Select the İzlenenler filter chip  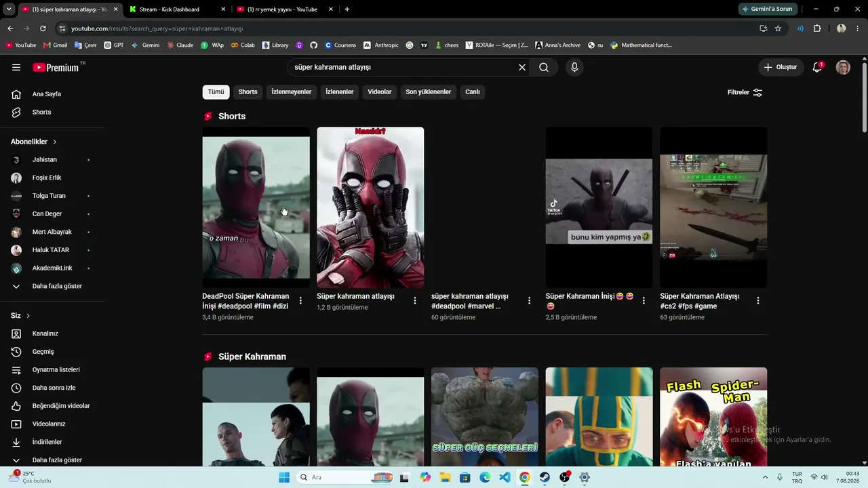(339, 92)
